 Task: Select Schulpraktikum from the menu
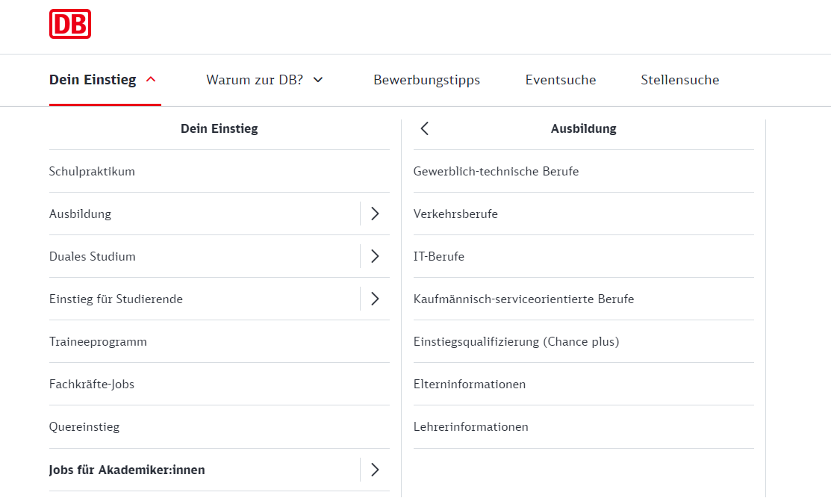coord(92,171)
